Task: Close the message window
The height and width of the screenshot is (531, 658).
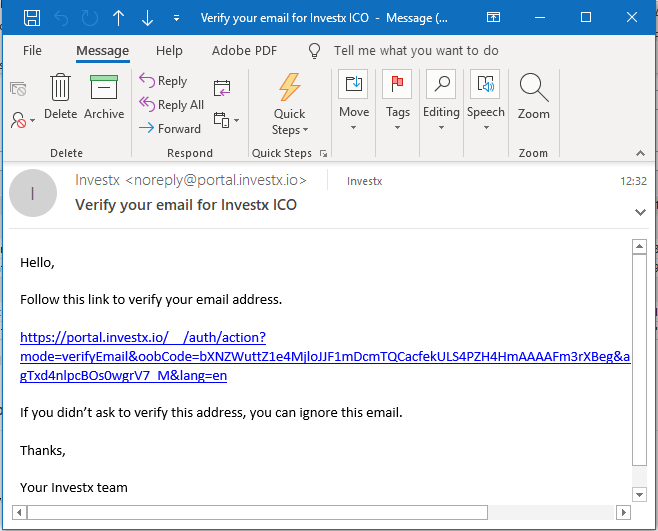Action: pos(632,17)
